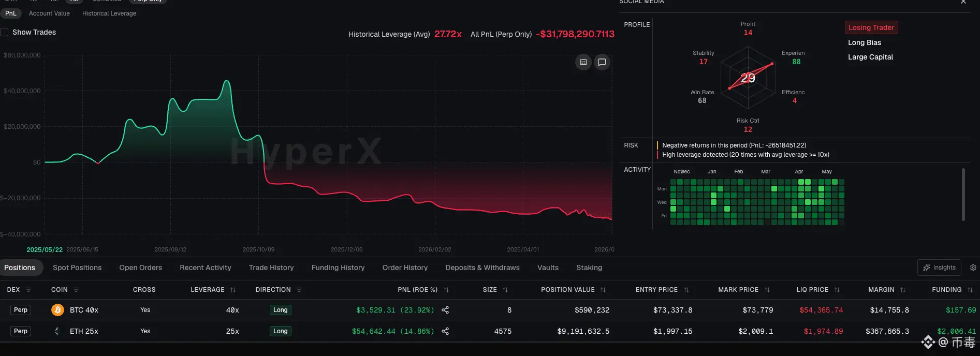980x356 pixels.
Task: Open the chart screenshot camera icon
Action: click(583, 62)
